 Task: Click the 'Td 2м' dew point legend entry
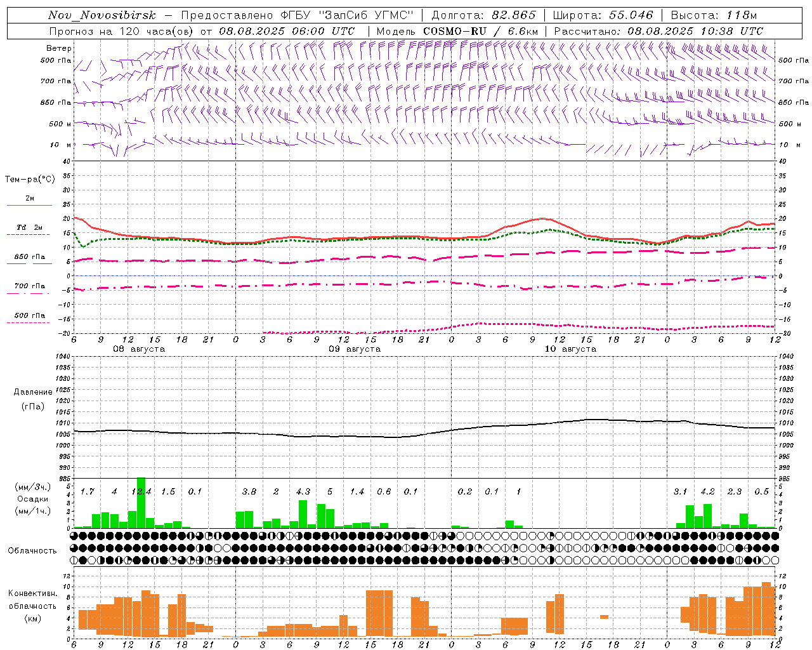pos(30,227)
